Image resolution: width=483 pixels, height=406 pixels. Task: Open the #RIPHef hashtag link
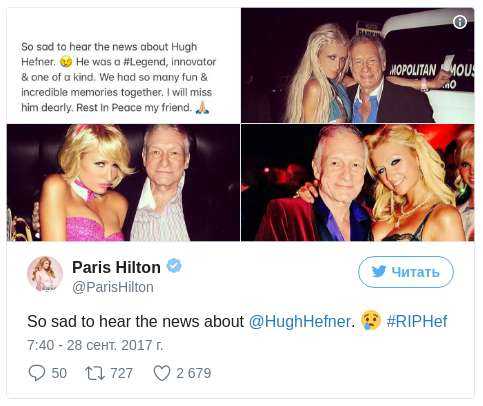point(417,321)
